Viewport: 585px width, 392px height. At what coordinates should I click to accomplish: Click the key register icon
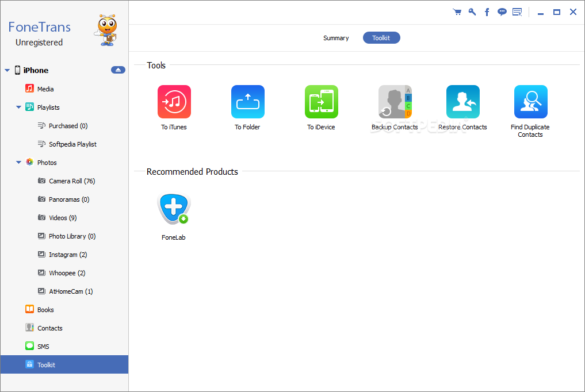point(472,12)
